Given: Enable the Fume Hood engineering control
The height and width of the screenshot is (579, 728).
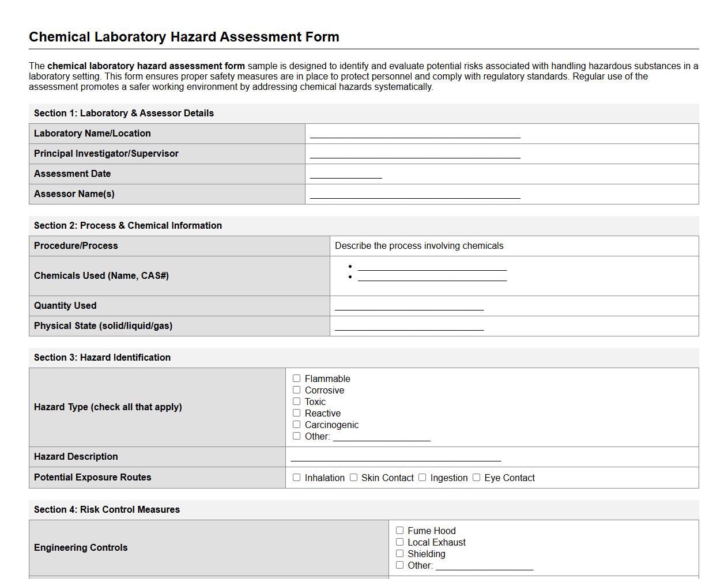Looking at the screenshot, I should [399, 530].
